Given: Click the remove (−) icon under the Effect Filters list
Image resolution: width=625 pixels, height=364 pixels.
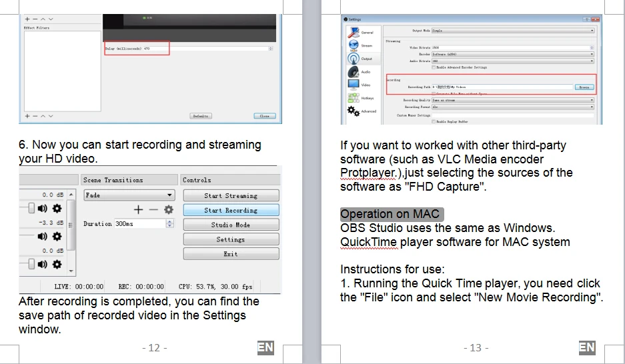Looking at the screenshot, I should [35, 116].
